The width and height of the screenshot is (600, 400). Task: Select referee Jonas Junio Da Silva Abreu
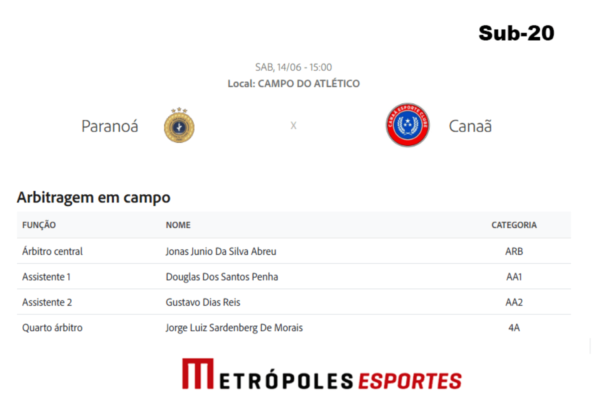click(x=221, y=251)
